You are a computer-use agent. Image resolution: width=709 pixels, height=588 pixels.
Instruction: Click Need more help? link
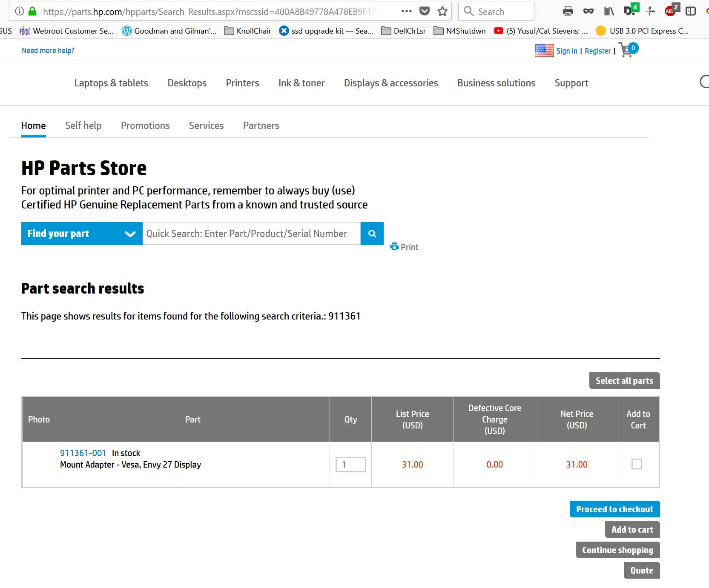[48, 51]
